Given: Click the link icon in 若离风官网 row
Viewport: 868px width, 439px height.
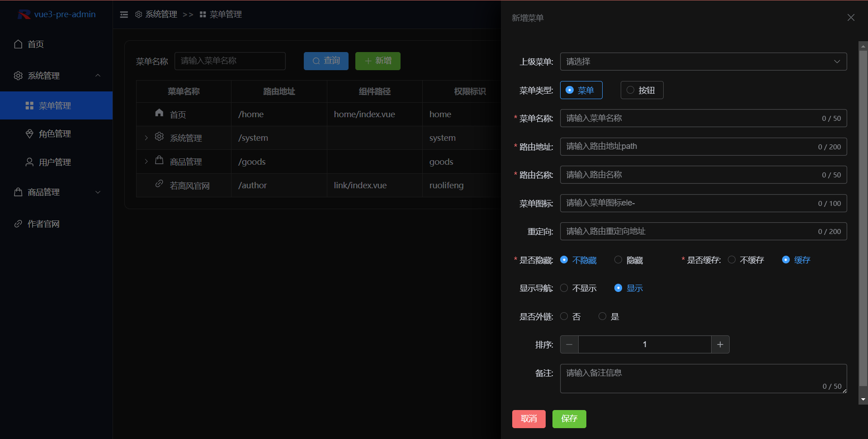Looking at the screenshot, I should [x=159, y=183].
